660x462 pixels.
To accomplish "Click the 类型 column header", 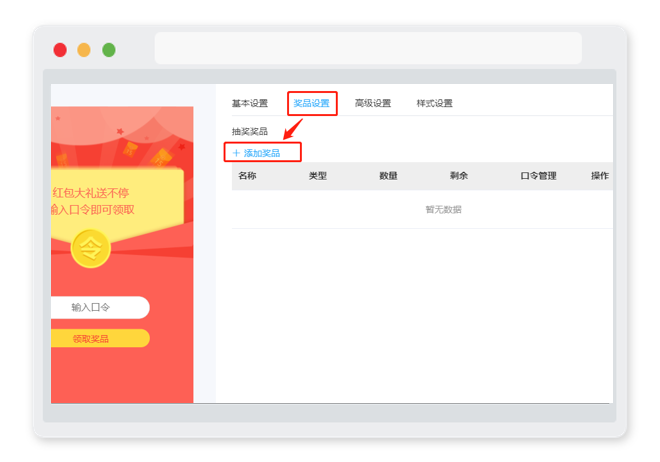I will coord(318,176).
